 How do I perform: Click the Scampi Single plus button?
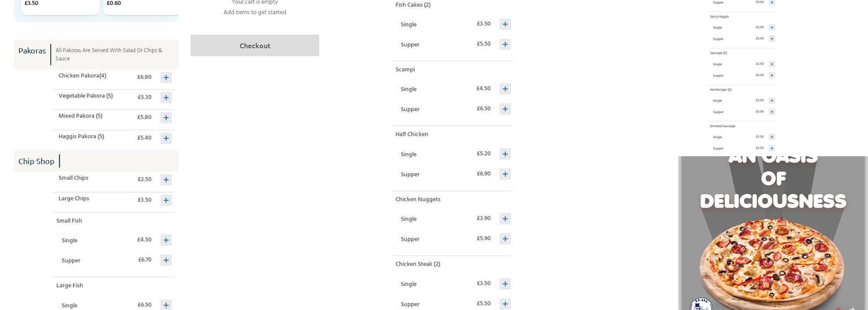click(505, 89)
